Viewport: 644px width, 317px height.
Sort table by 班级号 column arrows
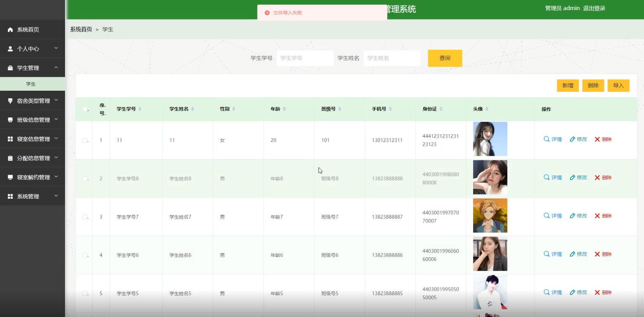click(340, 109)
